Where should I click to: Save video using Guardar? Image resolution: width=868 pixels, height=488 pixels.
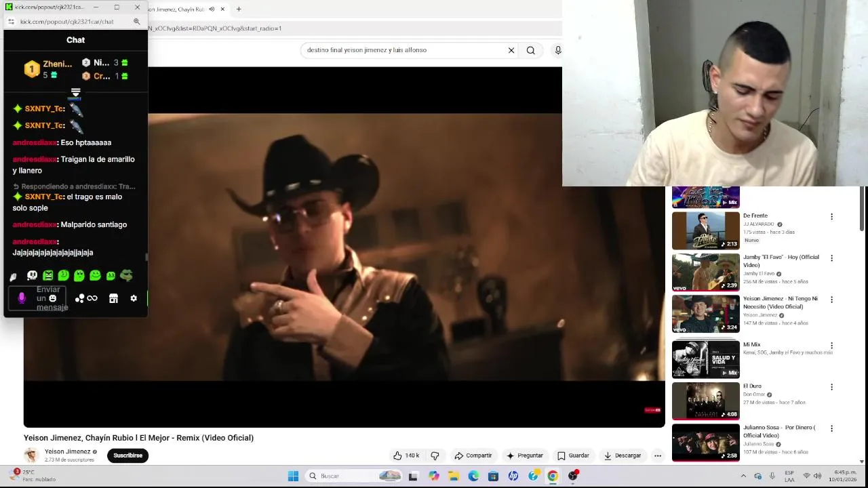(x=573, y=455)
